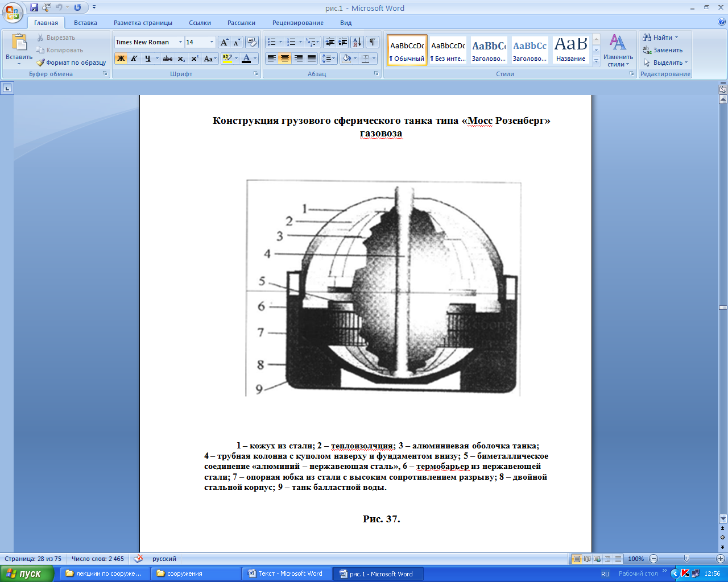Click the zoom in plus button

coord(720,559)
